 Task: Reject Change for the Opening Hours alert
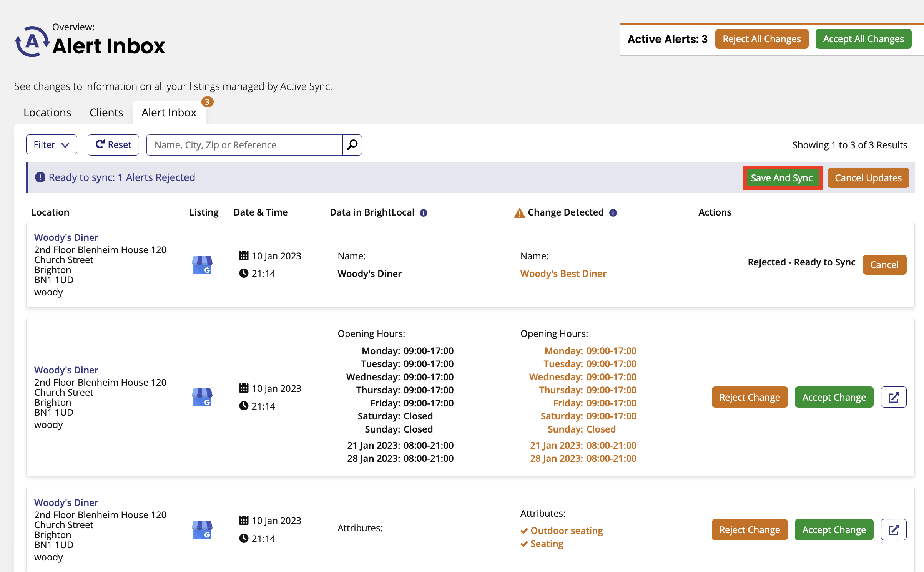pyautogui.click(x=750, y=397)
